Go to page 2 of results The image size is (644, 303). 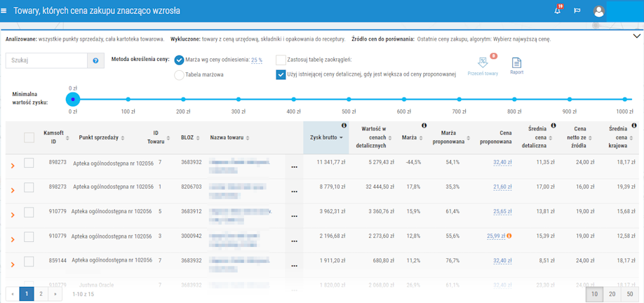[41, 294]
